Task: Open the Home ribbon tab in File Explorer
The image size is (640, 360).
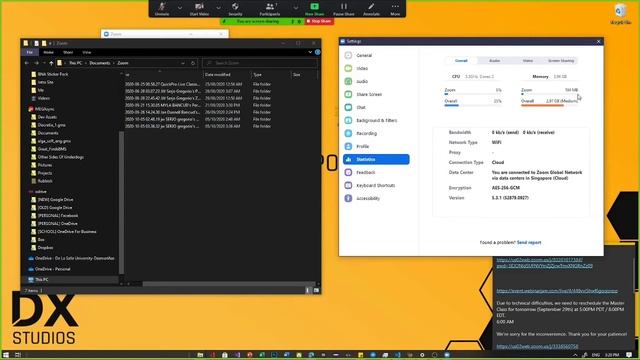Action: tap(49, 52)
